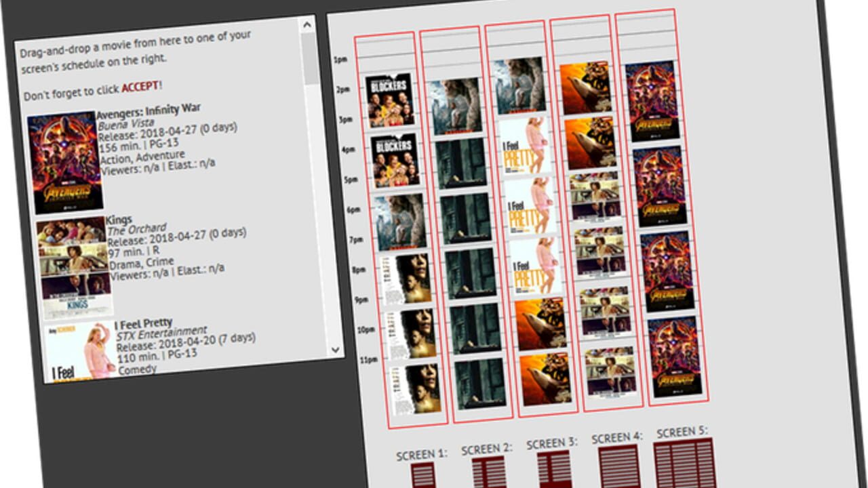Select the first I Feel Pretty poster in screen 3
The height and width of the screenshot is (488, 868).
(x=524, y=146)
